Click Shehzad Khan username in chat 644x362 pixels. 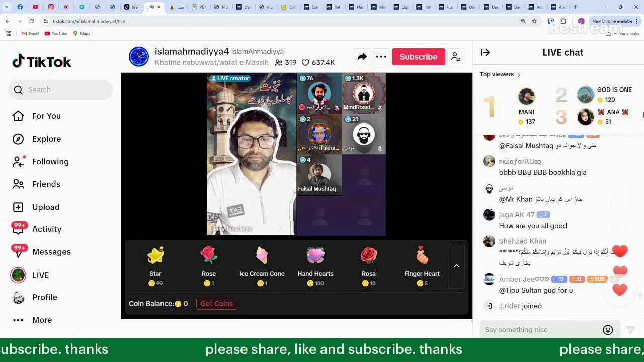pyautogui.click(x=522, y=241)
